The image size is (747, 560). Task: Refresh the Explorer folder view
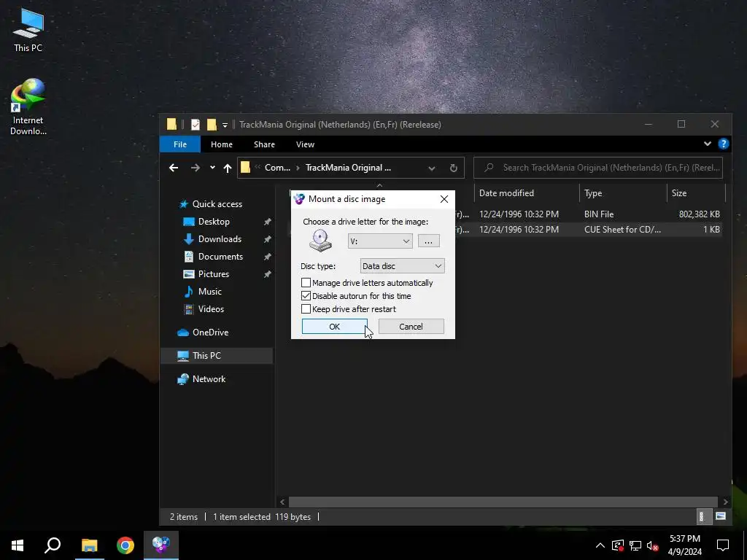tap(454, 168)
